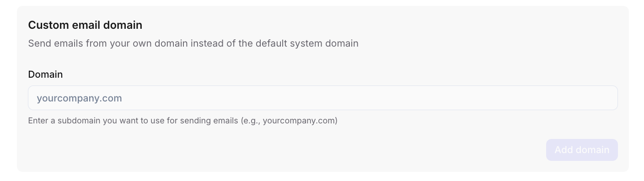
Task: Click the Send emails from your own domain description
Action: tap(193, 43)
